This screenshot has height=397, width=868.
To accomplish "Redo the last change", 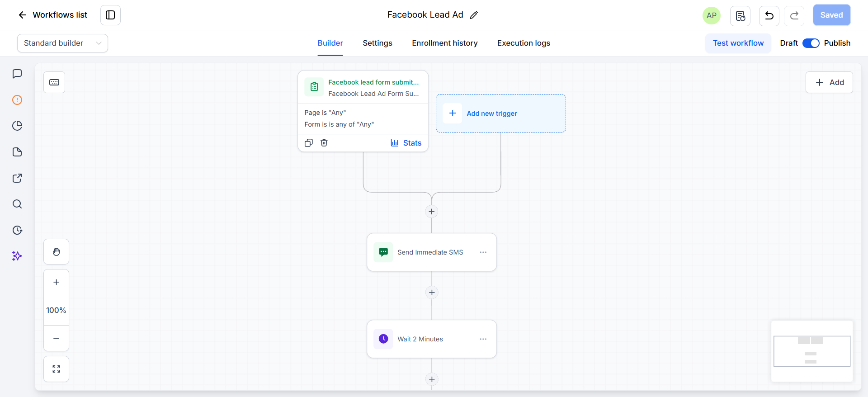I will click(x=794, y=16).
